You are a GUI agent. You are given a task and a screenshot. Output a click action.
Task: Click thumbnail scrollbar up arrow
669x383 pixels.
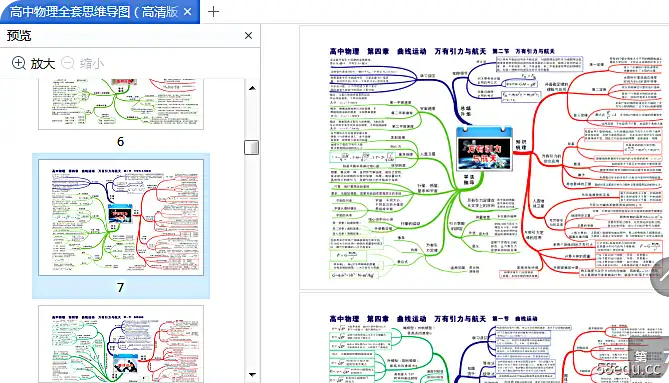(252, 88)
